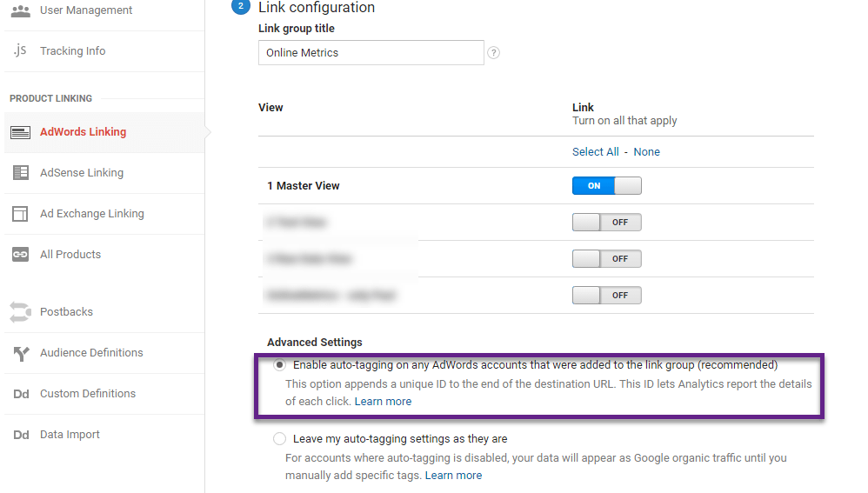Viewport: 868px width, 493px height.
Task: Click the Postbacks arrows icon
Action: pyautogui.click(x=21, y=312)
